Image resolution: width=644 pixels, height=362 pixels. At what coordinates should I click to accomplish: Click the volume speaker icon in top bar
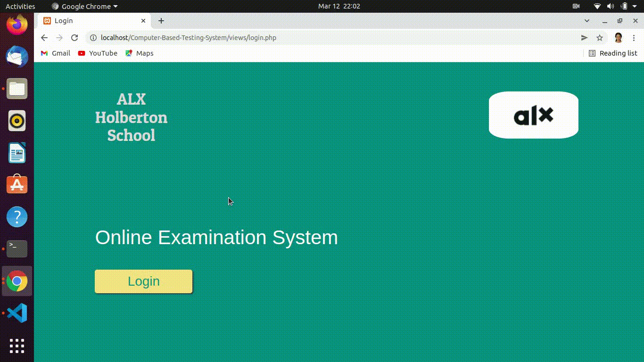tap(611, 6)
